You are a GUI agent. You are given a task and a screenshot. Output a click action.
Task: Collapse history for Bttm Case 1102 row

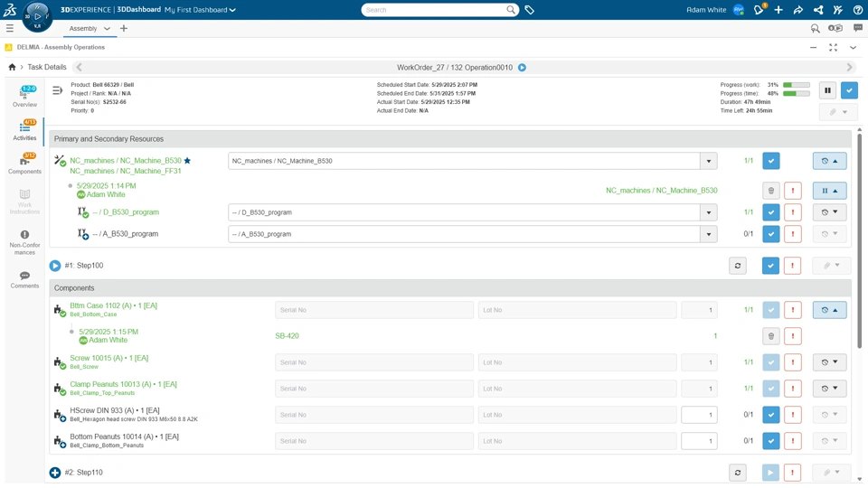click(829, 310)
